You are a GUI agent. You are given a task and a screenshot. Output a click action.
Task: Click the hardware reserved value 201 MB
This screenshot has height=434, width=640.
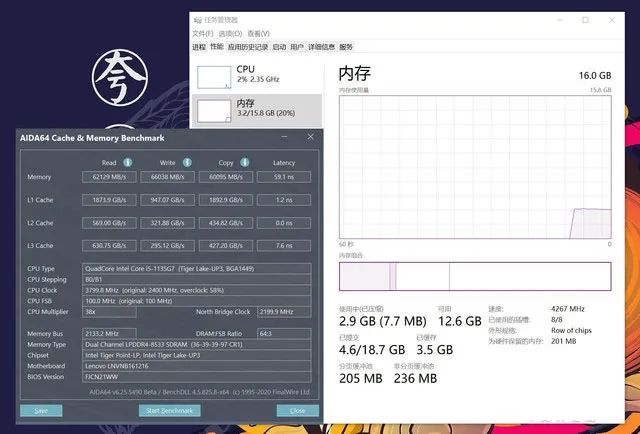pyautogui.click(x=563, y=341)
